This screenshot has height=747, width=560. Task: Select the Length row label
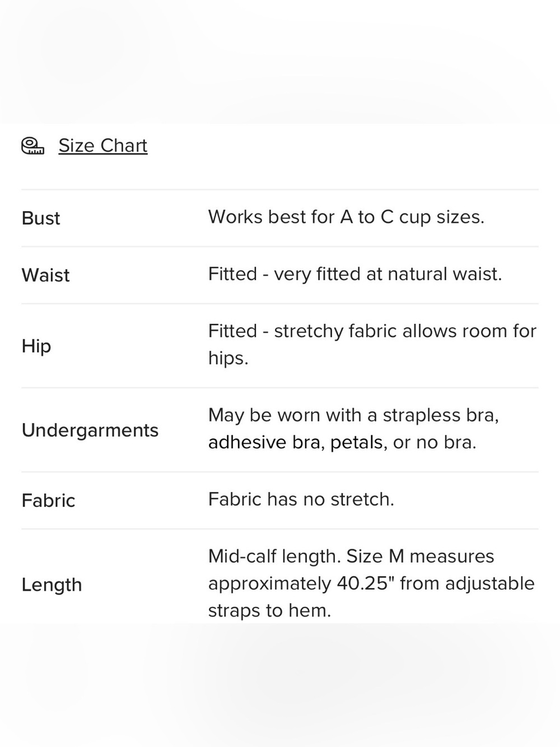click(x=52, y=584)
